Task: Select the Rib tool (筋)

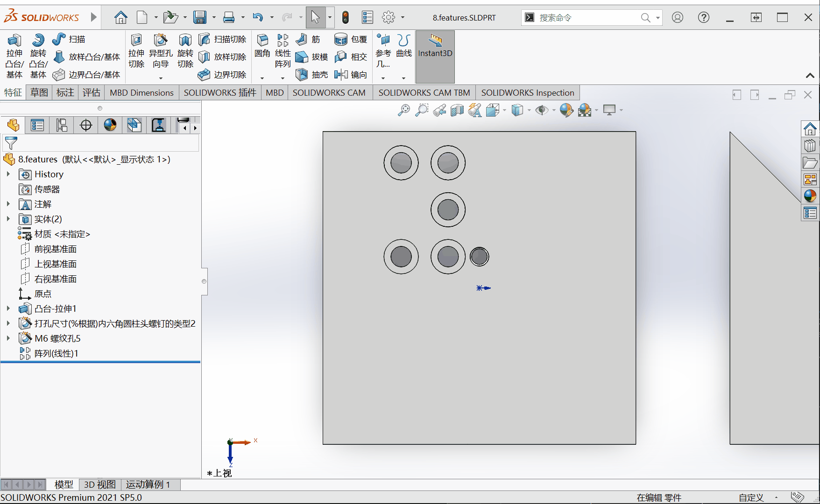Action: [309, 39]
